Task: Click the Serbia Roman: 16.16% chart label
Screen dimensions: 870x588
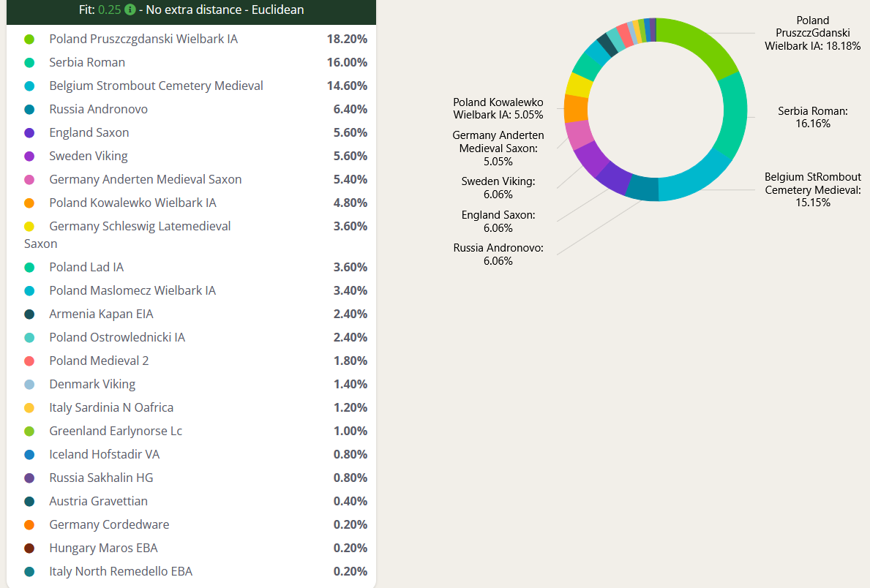Action: (x=812, y=117)
